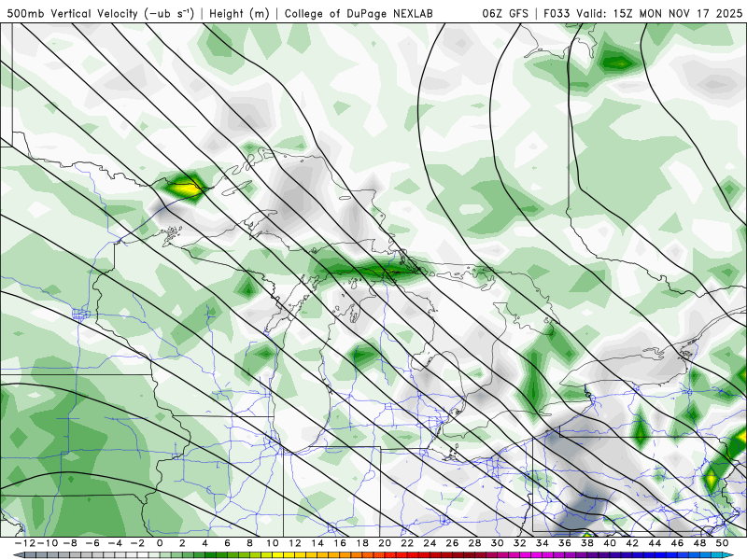Screen dimensions: 747x560
Task: Click the "22" color scale label
Action: (x=407, y=543)
